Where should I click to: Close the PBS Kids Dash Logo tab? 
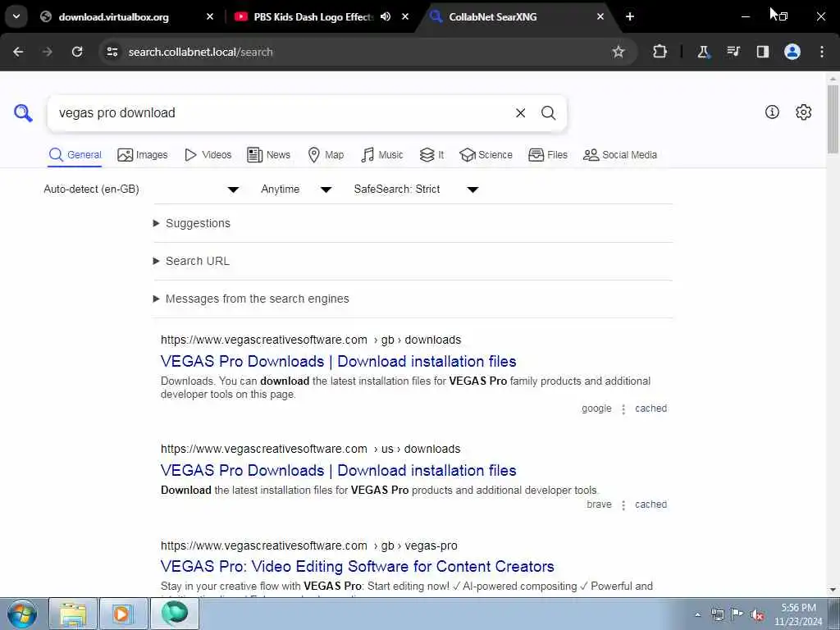tap(405, 16)
